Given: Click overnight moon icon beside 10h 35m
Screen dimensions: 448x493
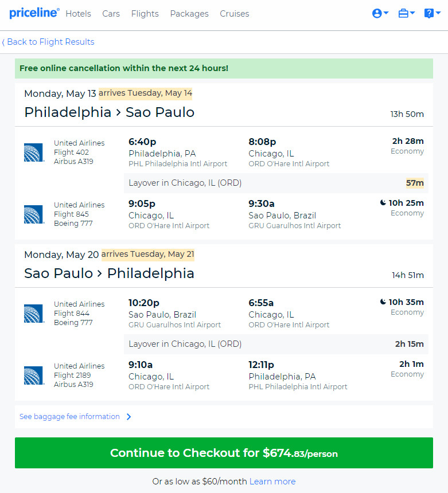Looking at the screenshot, I should (x=383, y=302).
